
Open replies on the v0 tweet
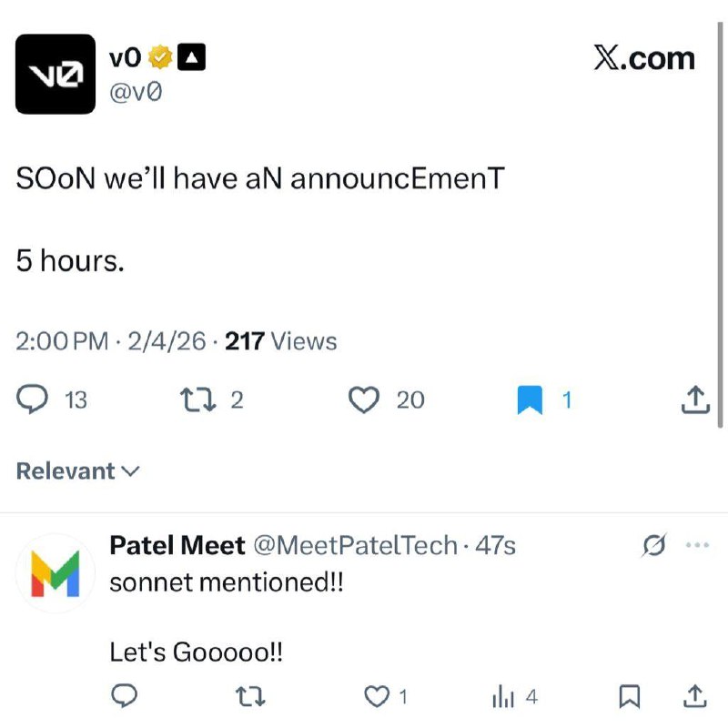point(34,399)
